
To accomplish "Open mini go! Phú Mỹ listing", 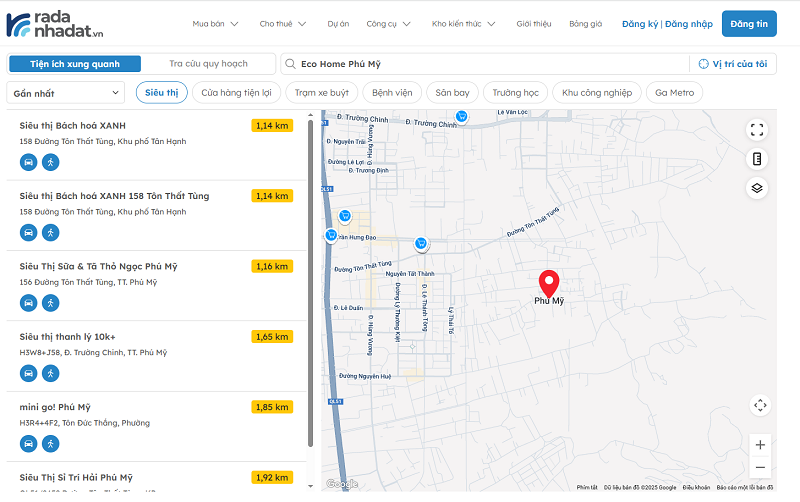I will 55,407.
